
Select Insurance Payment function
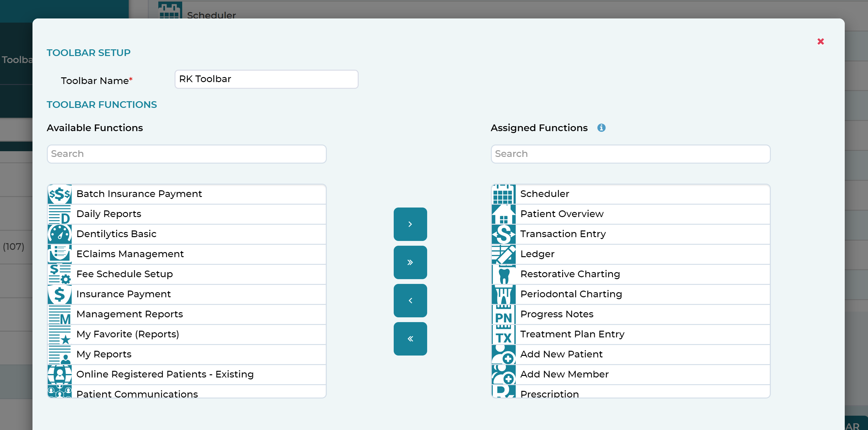coord(187,294)
